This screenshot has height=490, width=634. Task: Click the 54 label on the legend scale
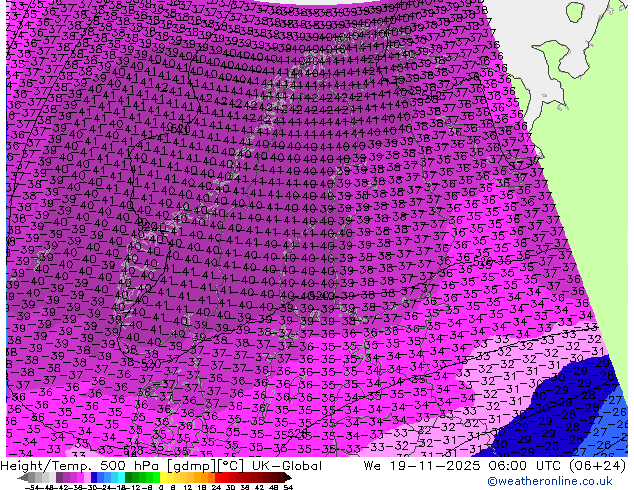pos(288,487)
